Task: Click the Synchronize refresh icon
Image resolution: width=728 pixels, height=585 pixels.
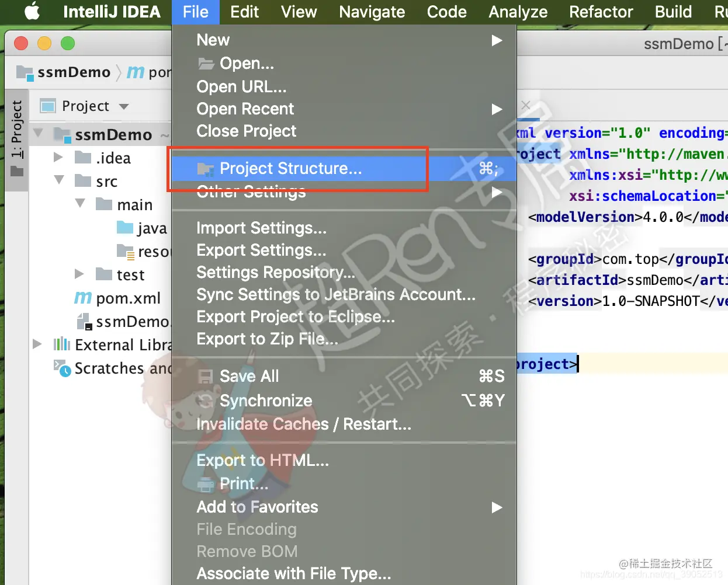Action: coord(206,401)
